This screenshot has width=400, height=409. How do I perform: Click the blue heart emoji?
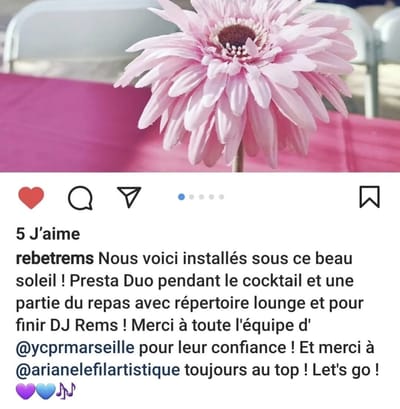(x=45, y=391)
